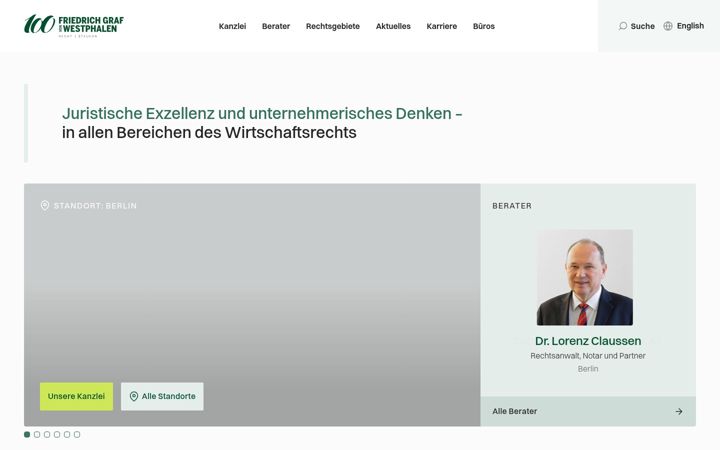720x450 pixels.
Task: Select the third slider dot
Action: coord(47,434)
